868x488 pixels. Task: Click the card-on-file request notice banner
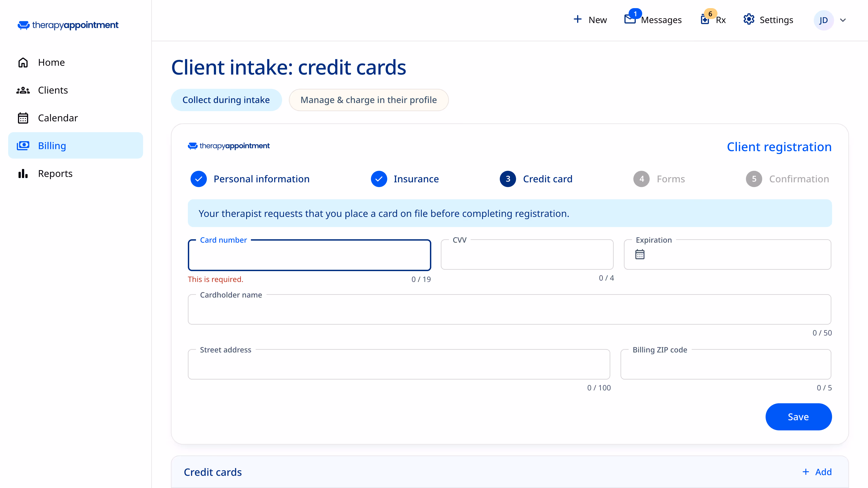coord(509,213)
